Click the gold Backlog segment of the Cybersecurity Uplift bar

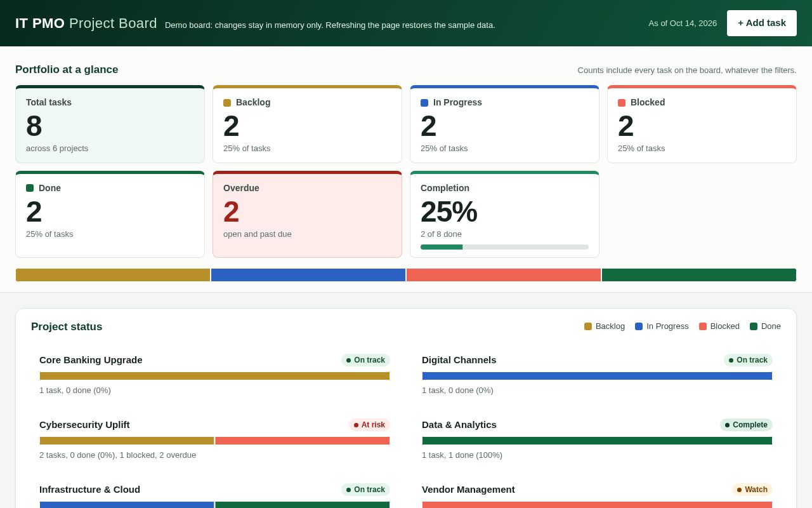click(127, 441)
